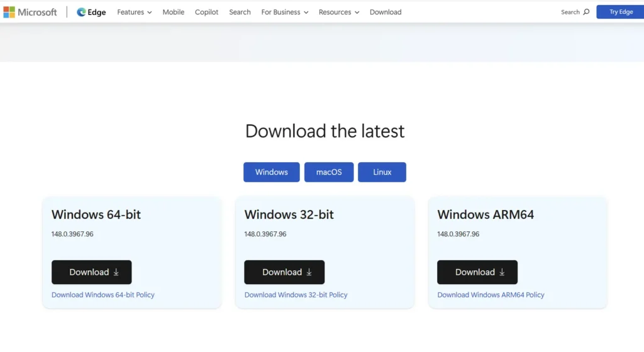Screen dimensions: 644x352
Task: Download the Windows 32-bit build
Action: (x=284, y=272)
